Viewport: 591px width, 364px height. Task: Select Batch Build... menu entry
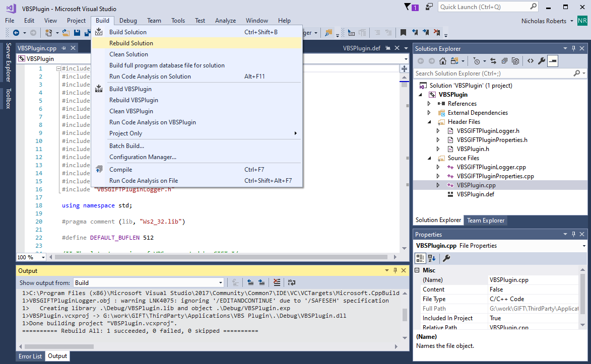point(197,146)
